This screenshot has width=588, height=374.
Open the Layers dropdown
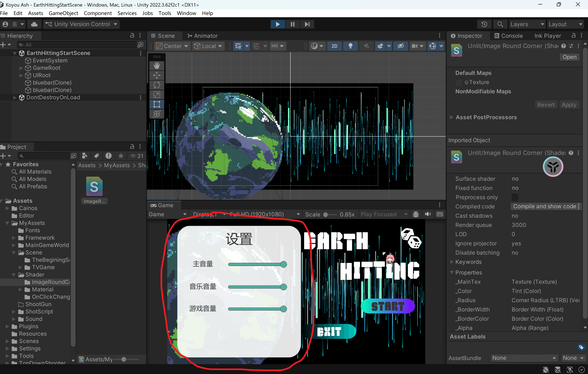(527, 24)
